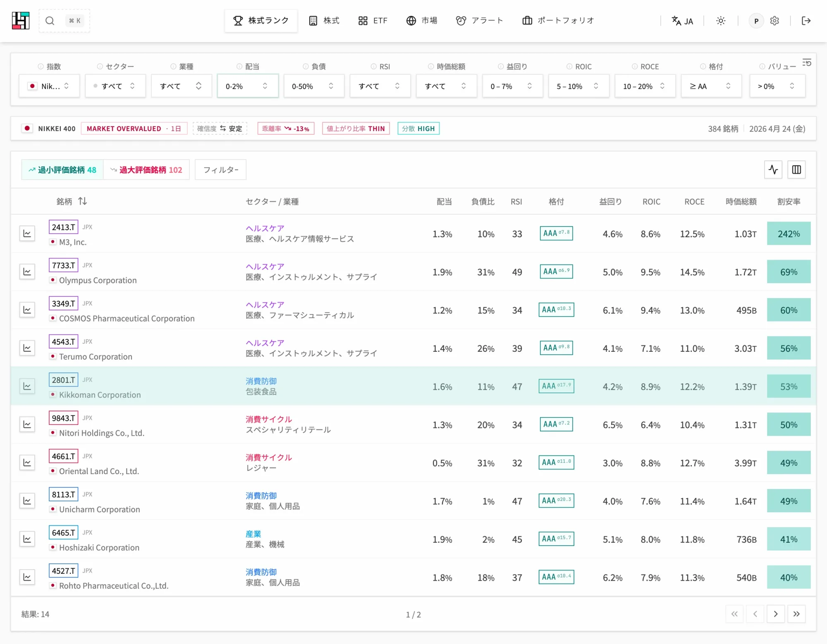Open column layout icon
The image size is (827, 644).
[796, 169]
